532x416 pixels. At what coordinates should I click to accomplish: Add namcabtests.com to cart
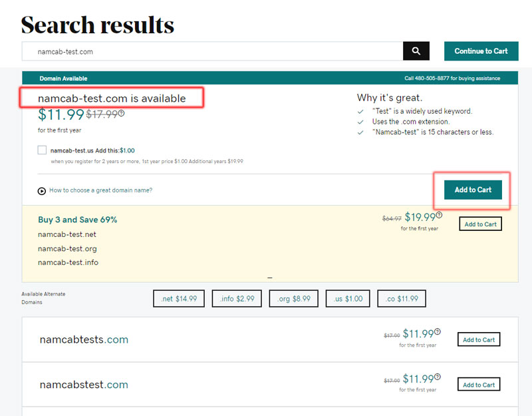click(479, 340)
